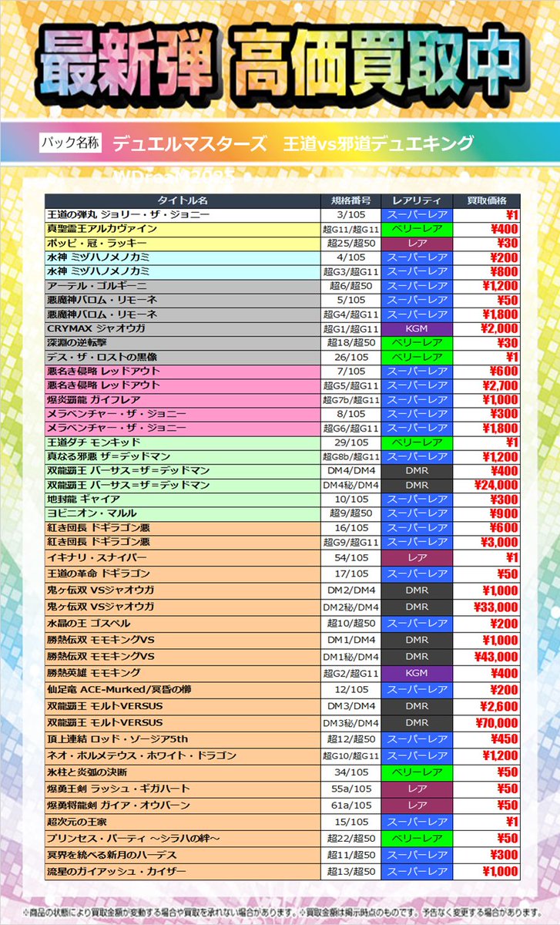
Task: Select the card name 王道ダチ モンキッド
Action: pyautogui.click(x=93, y=442)
